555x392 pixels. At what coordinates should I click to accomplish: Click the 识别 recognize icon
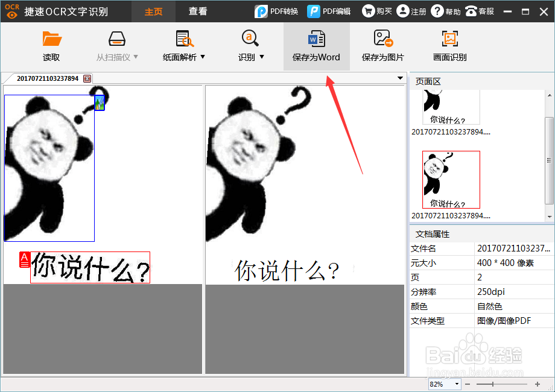click(250, 38)
